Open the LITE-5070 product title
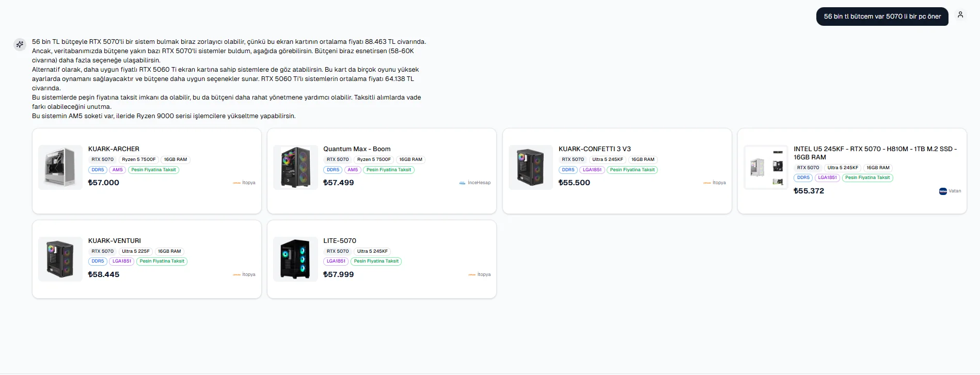This screenshot has height=375, width=980. pyautogui.click(x=340, y=240)
